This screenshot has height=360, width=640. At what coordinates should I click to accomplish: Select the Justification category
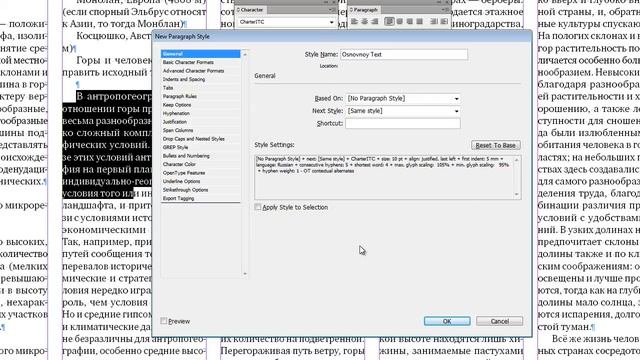[x=200, y=122]
